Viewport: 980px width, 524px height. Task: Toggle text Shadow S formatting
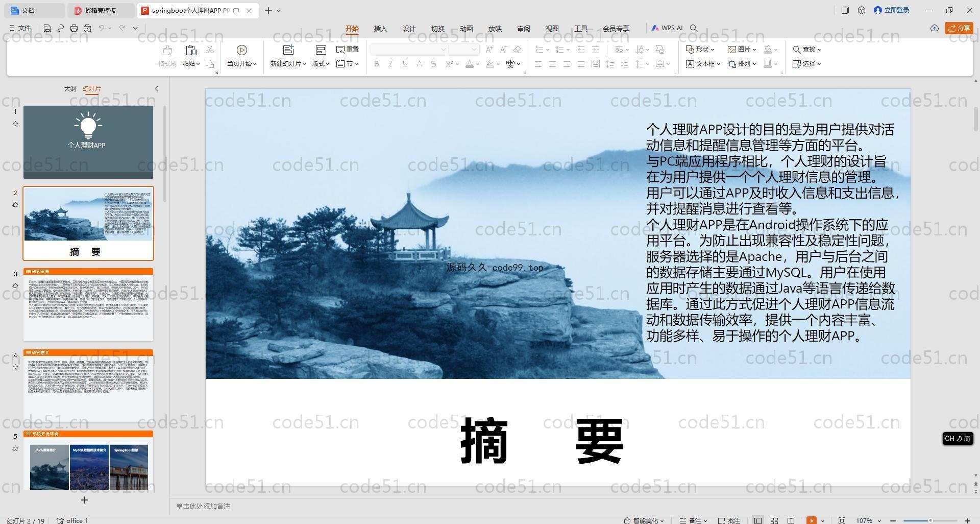433,64
